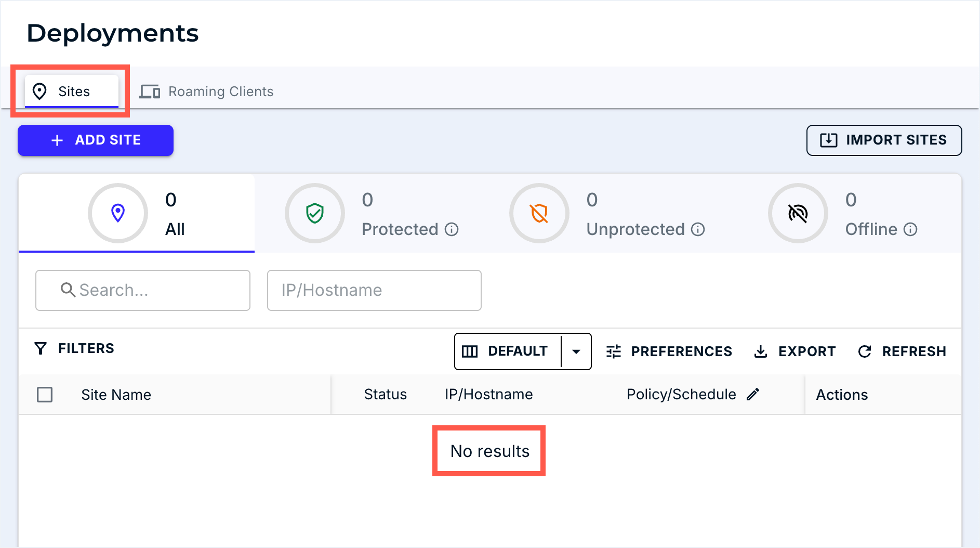
Task: Switch to the Roaming Clients tab
Action: (207, 92)
